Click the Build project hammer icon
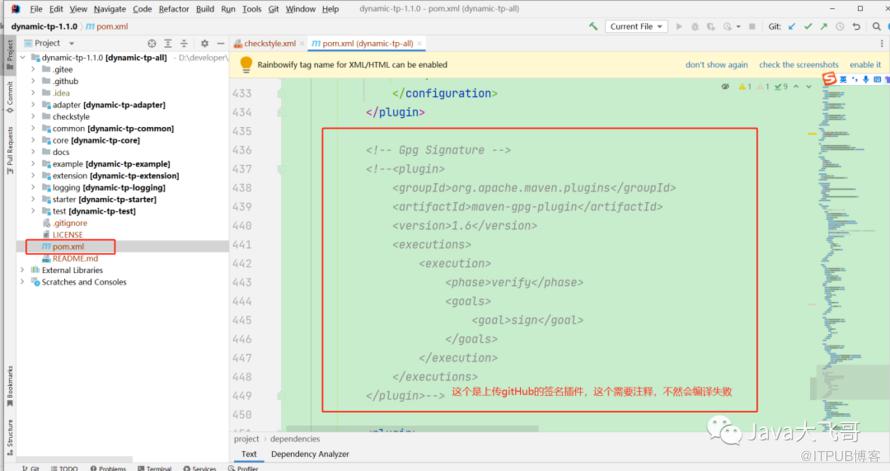Viewport: 890px width, 471px height. [x=594, y=27]
